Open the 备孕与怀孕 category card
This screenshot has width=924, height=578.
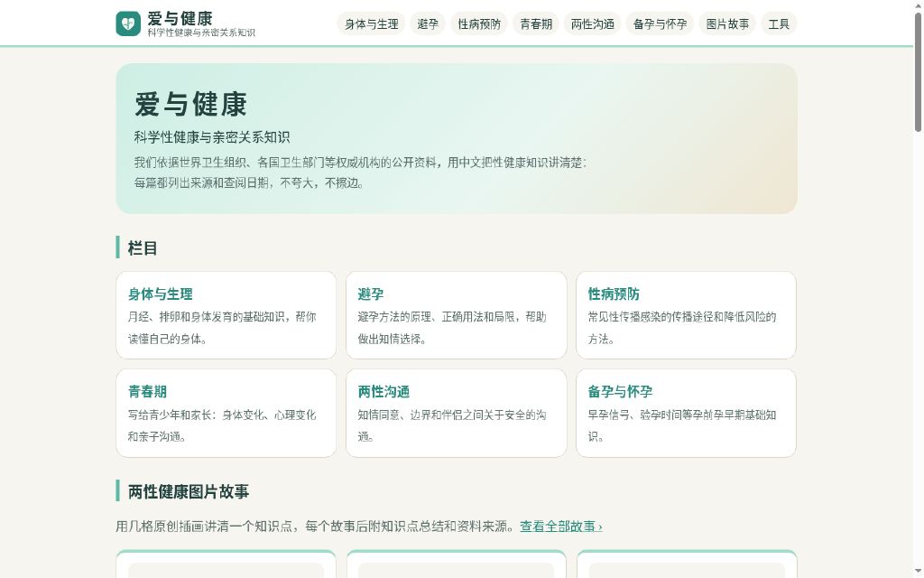(x=686, y=413)
